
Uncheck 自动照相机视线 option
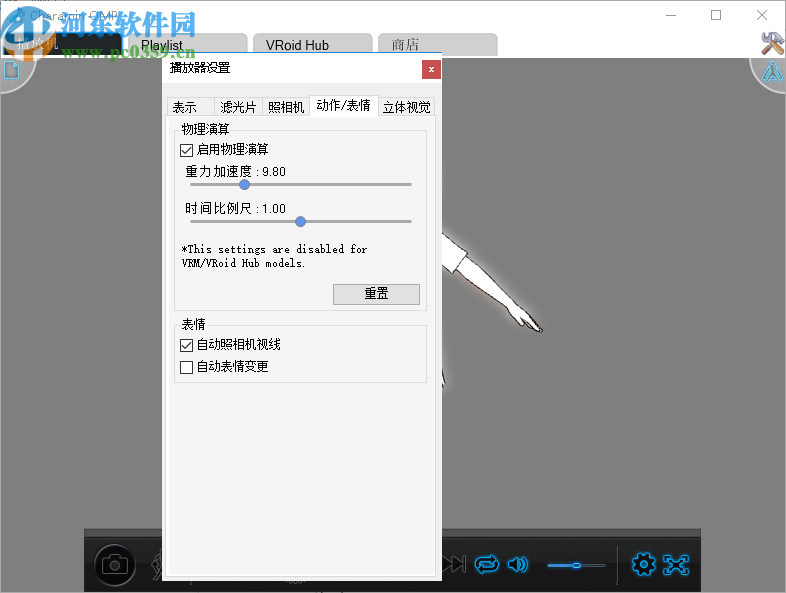pyautogui.click(x=186, y=345)
